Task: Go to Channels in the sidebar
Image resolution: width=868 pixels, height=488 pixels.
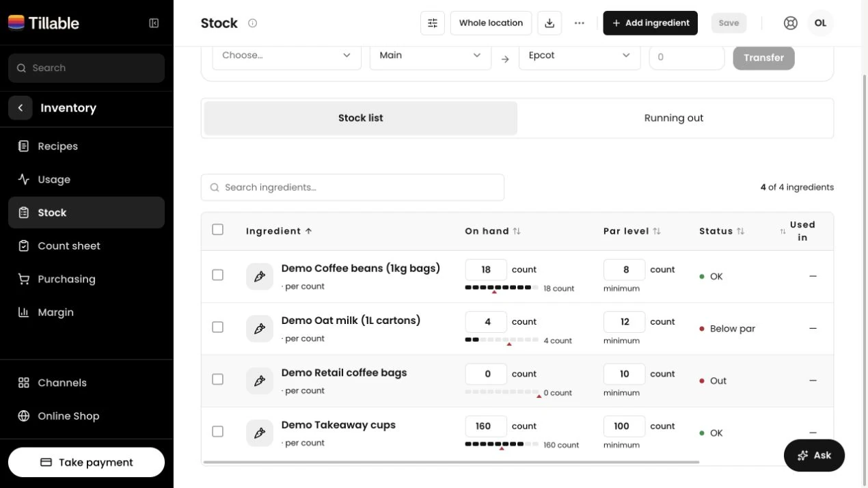Action: point(86,383)
